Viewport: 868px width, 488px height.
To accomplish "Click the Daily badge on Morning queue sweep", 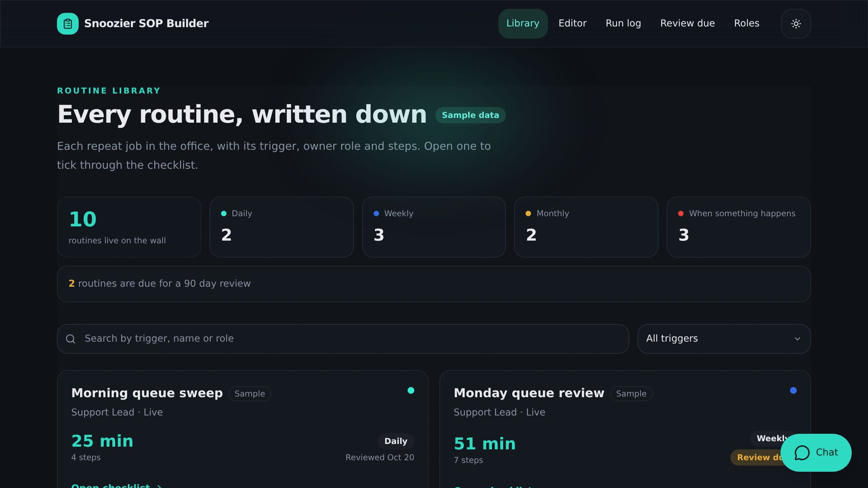I will click(396, 441).
